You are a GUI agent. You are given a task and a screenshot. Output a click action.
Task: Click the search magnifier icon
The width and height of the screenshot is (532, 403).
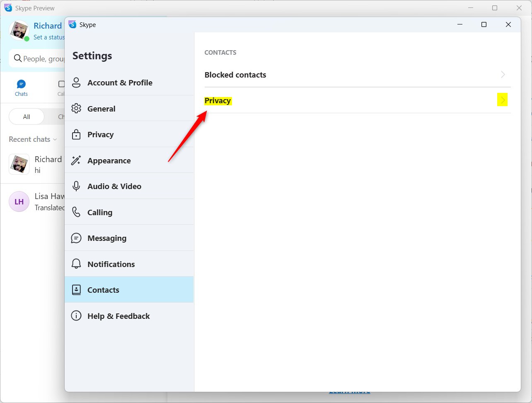tap(17, 58)
